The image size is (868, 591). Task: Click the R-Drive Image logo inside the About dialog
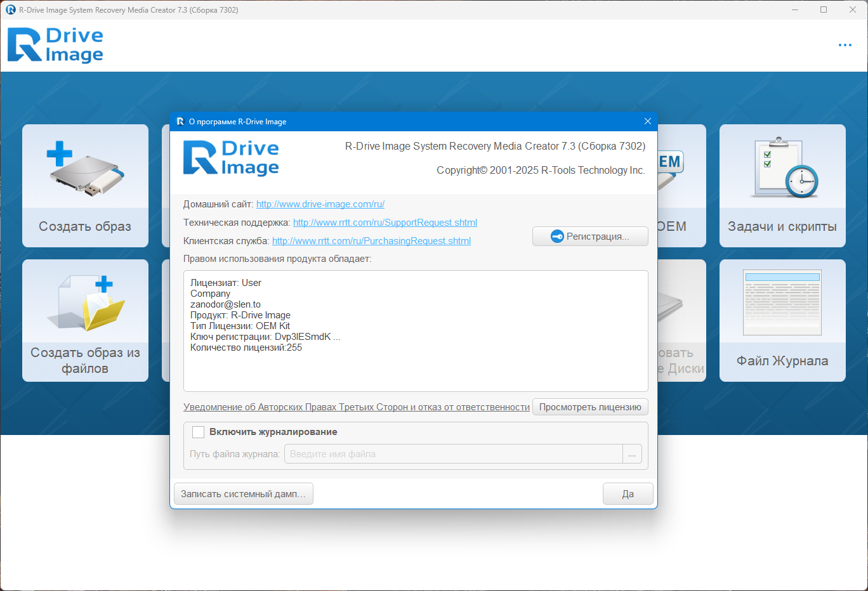click(x=231, y=157)
